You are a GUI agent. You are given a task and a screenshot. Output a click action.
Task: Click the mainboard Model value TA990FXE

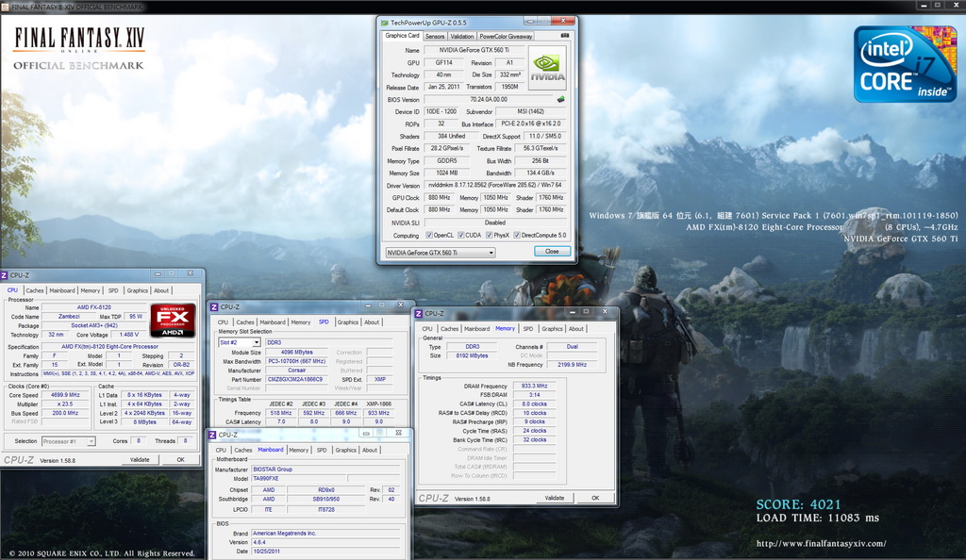[298, 478]
